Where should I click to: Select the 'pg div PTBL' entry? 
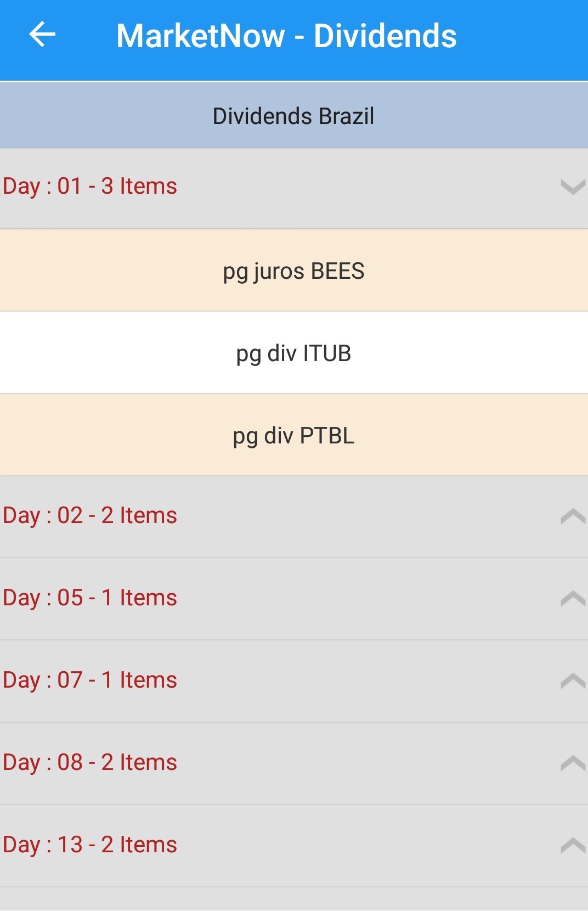tap(293, 436)
